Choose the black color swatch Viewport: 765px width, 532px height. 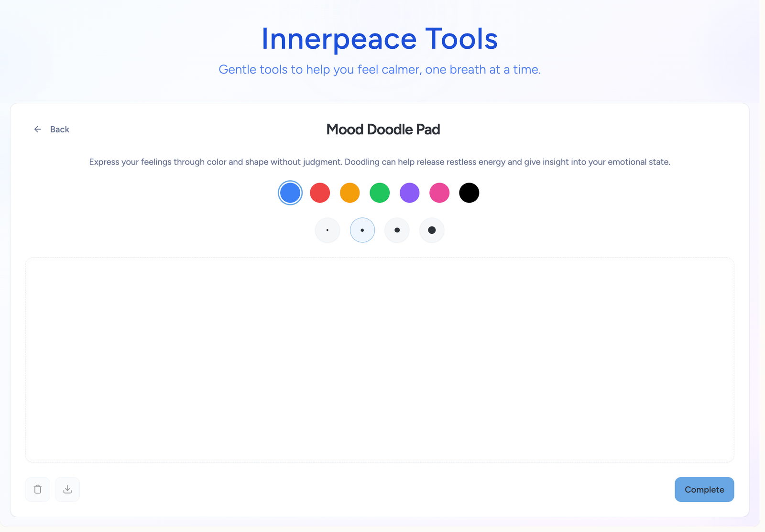469,193
